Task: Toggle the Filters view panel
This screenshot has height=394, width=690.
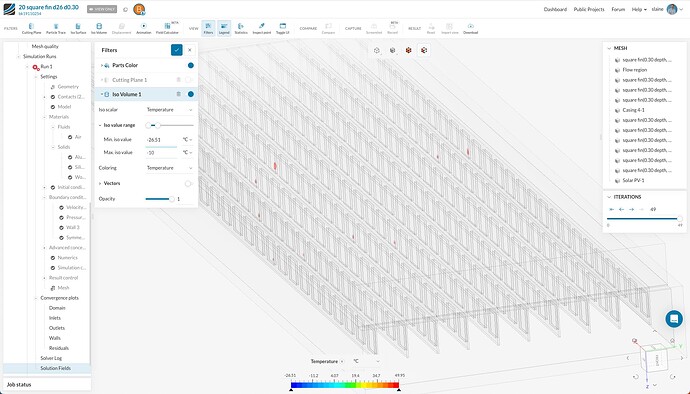Action: point(208,29)
